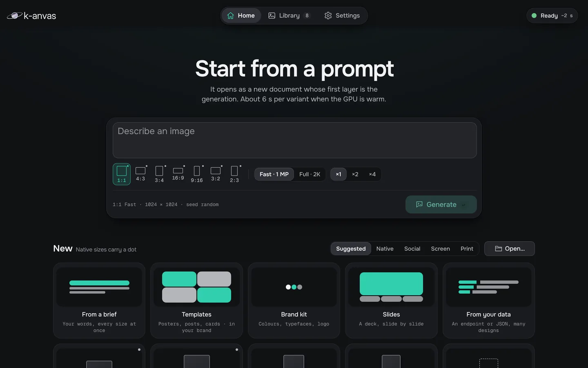
Task: Show Suggested new document sizes
Action: tap(351, 249)
